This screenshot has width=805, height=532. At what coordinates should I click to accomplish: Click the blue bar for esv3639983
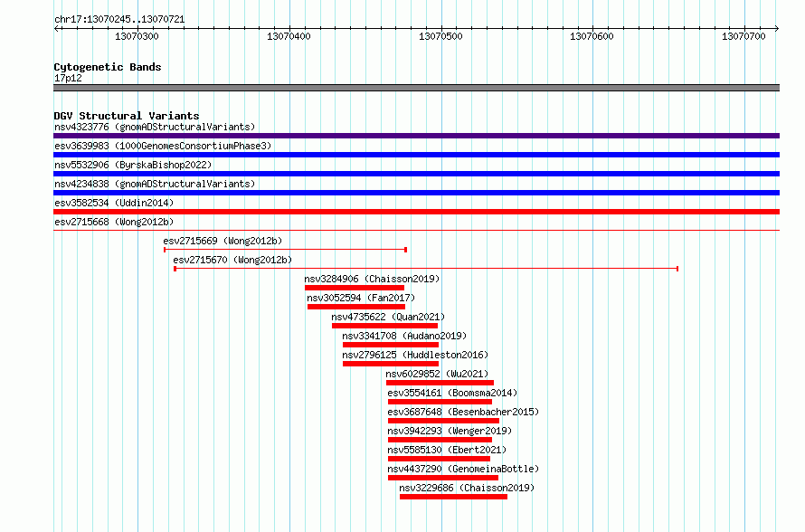[416, 155]
